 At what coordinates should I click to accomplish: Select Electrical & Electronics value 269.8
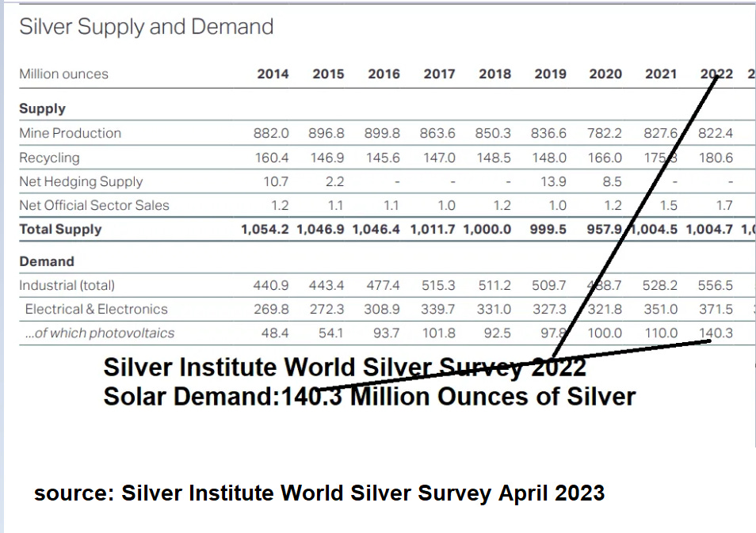[x=272, y=310]
